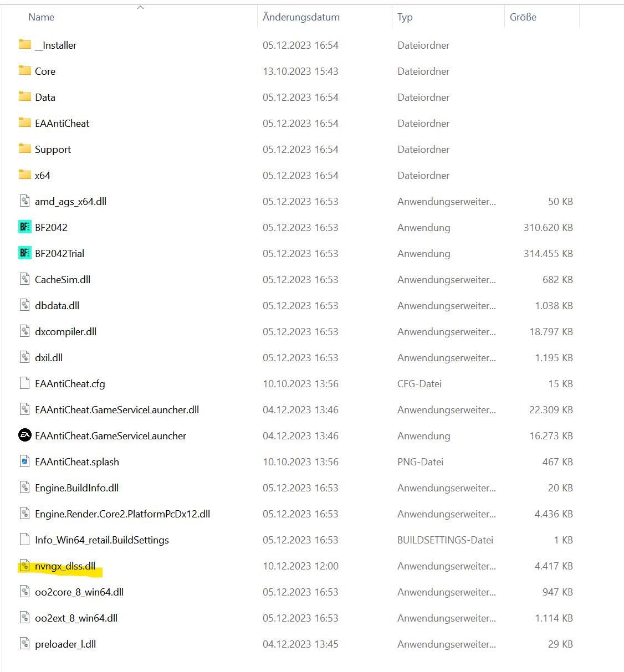
Task: Click the Engine.Render.Core2.PlatformPcDx12.dll file icon
Action: (x=24, y=513)
